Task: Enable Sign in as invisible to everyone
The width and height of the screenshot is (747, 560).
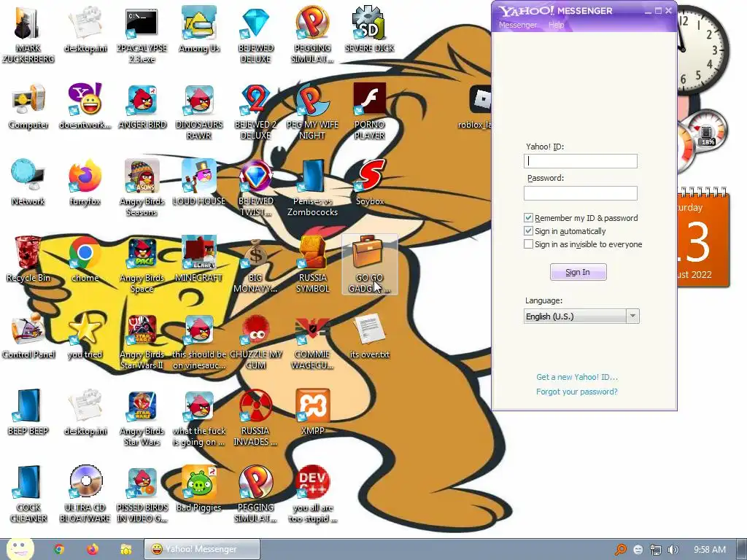Action: pos(528,244)
